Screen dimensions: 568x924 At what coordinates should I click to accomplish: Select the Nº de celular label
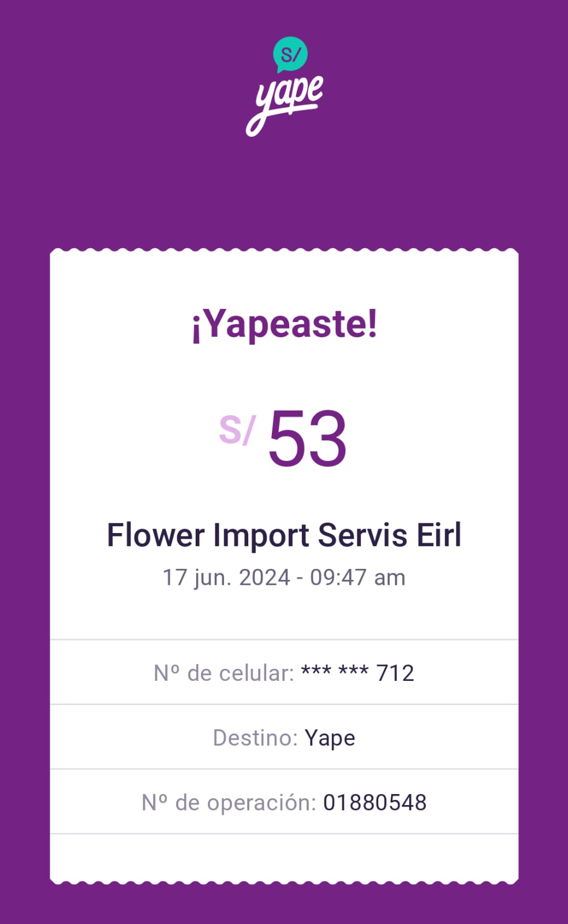(x=224, y=673)
